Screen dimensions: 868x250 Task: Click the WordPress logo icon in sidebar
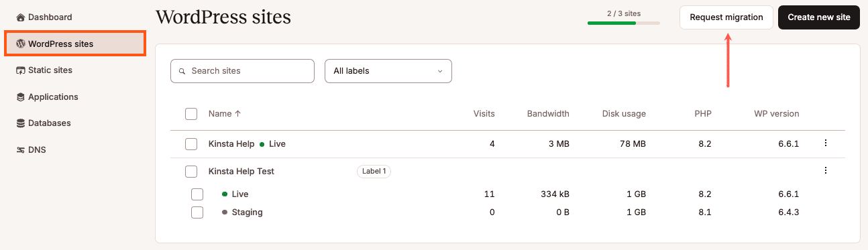point(21,44)
